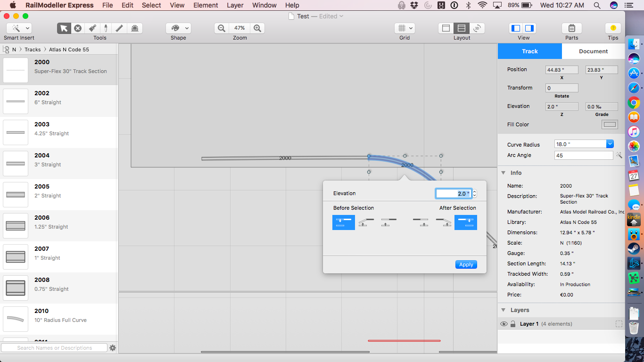Screen dimensions: 644x362
Task: Open the Grid options dropdown
Action: pos(405,28)
